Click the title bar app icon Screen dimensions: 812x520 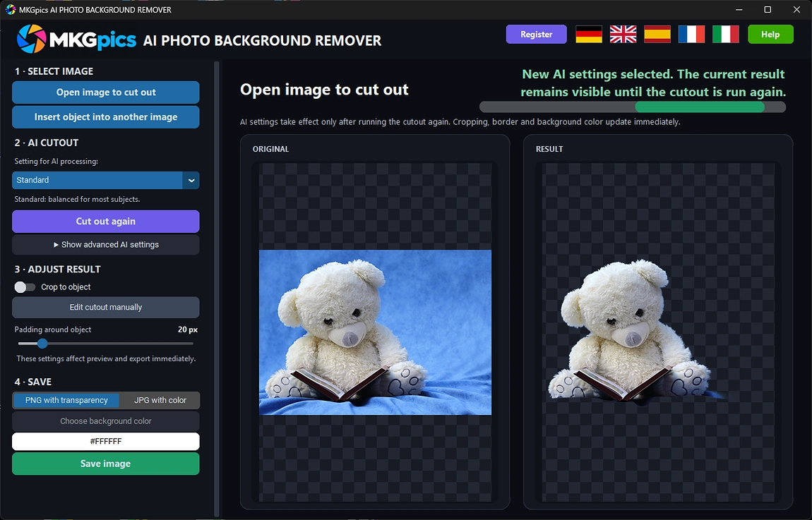pos(11,9)
